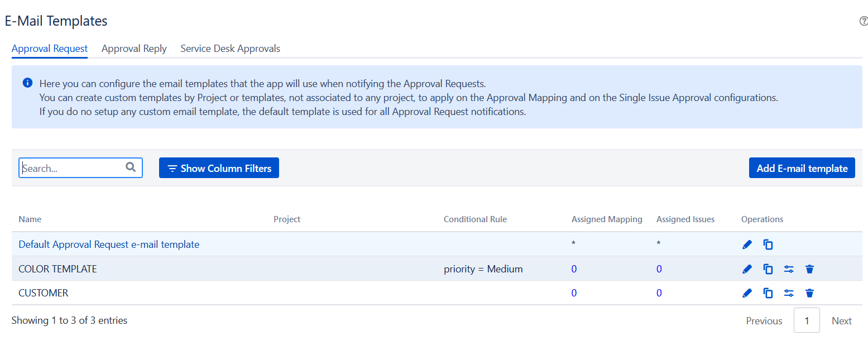Show Column Filters
This screenshot has width=868, height=350.
click(x=219, y=168)
